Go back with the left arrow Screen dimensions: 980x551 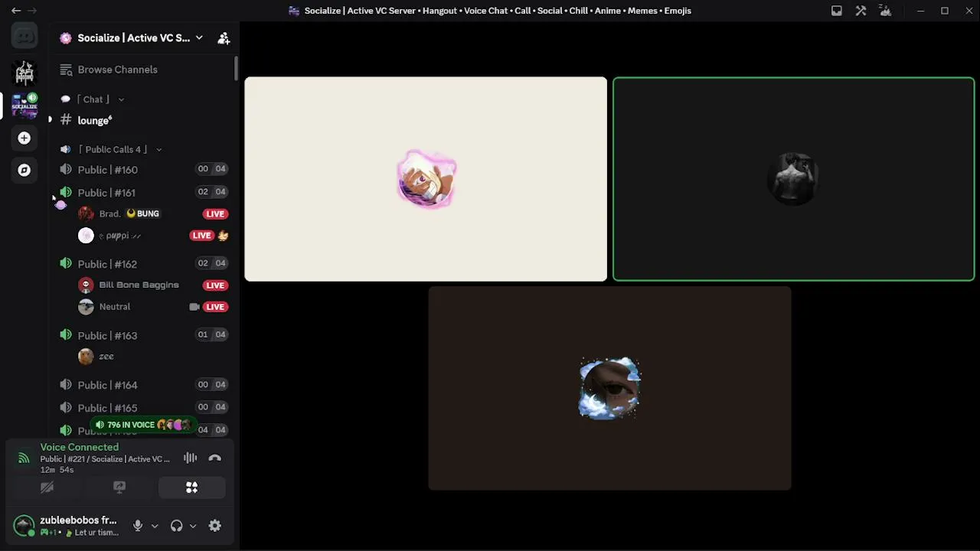(16, 11)
